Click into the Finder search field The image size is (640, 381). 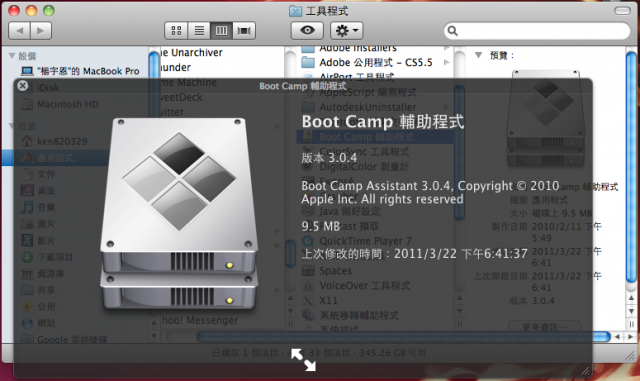pyautogui.click(x=537, y=31)
